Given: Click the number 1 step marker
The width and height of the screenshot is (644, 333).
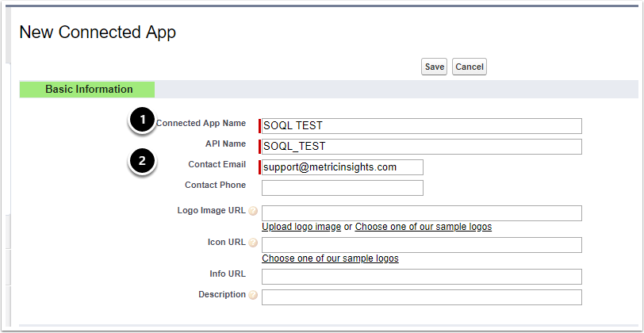Looking at the screenshot, I should tap(142, 121).
